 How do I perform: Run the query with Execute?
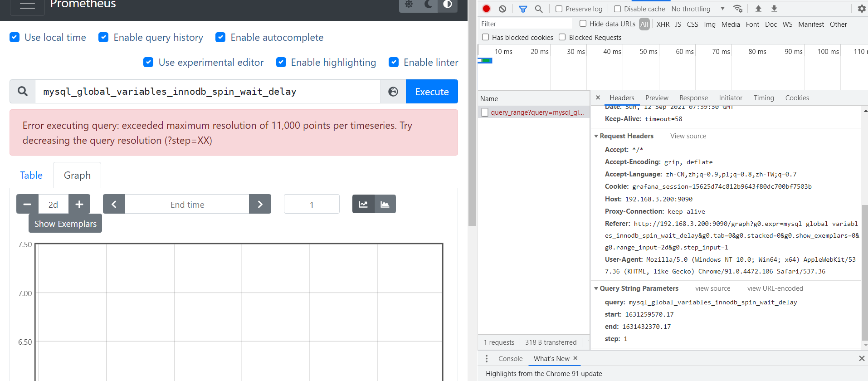[x=432, y=92]
